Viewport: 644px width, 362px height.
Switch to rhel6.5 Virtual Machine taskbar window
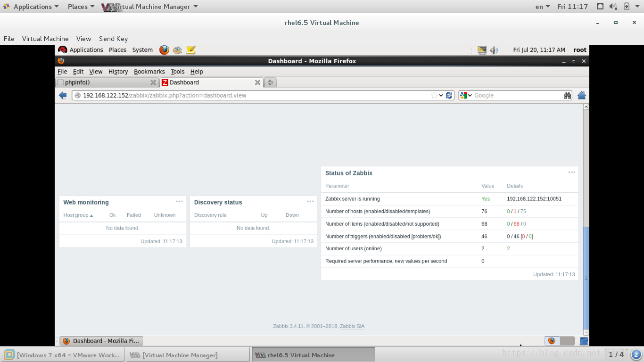(x=314, y=355)
